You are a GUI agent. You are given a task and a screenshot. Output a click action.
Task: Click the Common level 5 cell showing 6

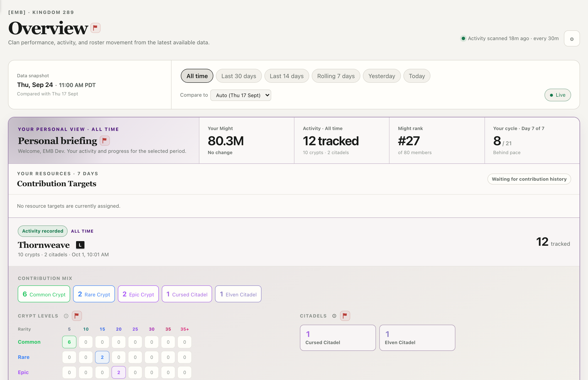[69, 342]
